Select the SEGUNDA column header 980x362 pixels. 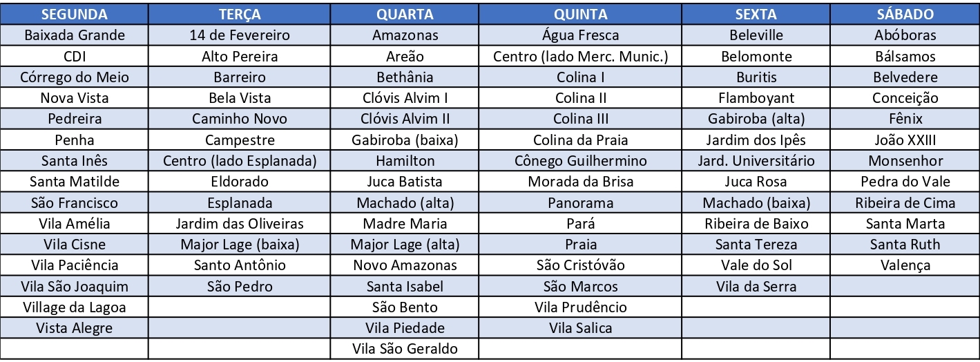tap(75, 15)
